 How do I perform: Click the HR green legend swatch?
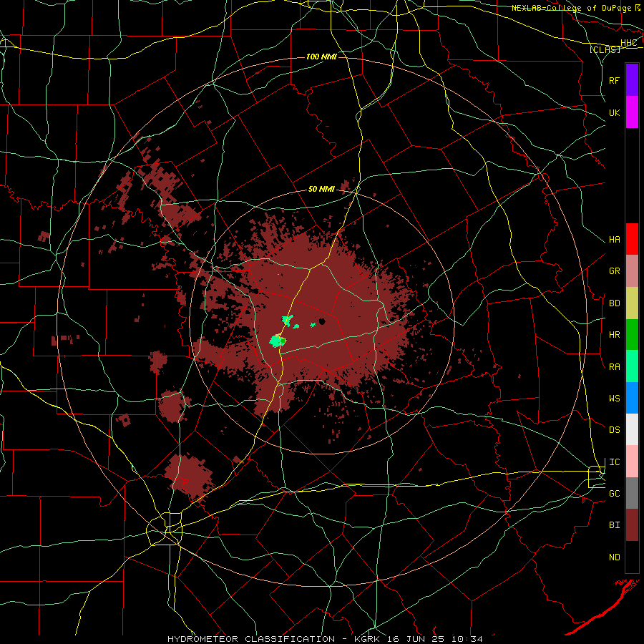[632, 334]
